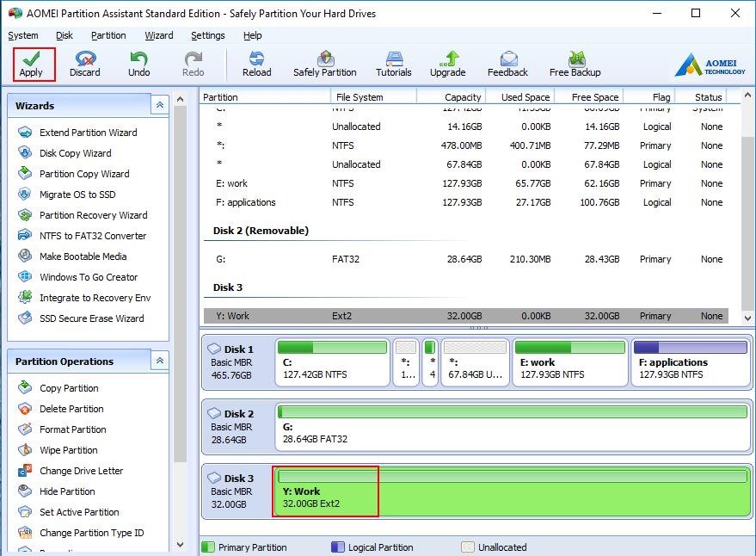Choose Wipe Partition operation

pos(69,450)
